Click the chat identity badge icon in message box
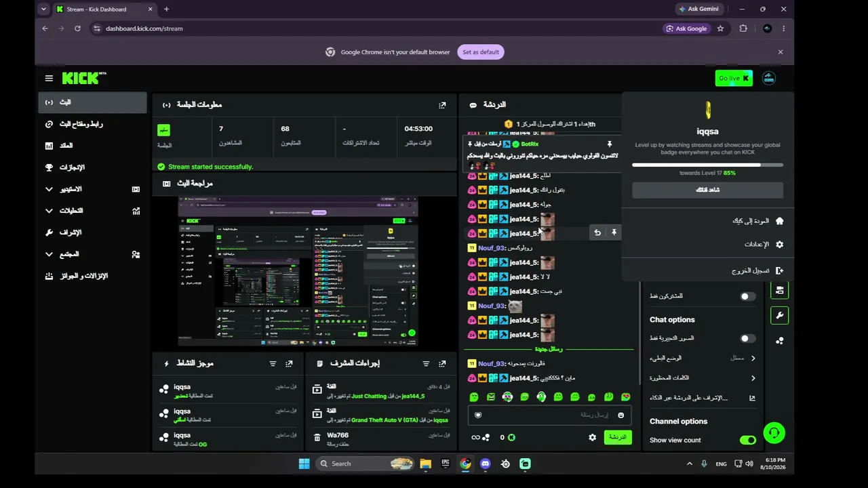The image size is (868, 488). pyautogui.click(x=478, y=415)
